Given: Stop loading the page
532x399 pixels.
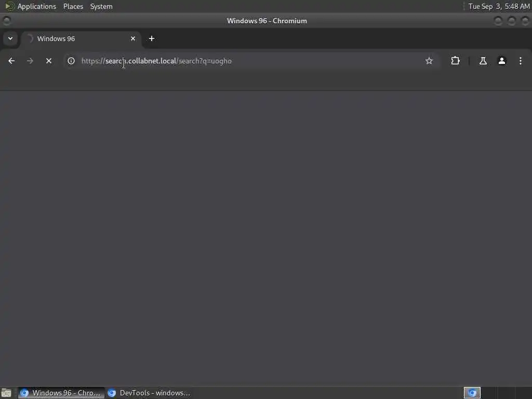Looking at the screenshot, I should click(49, 61).
